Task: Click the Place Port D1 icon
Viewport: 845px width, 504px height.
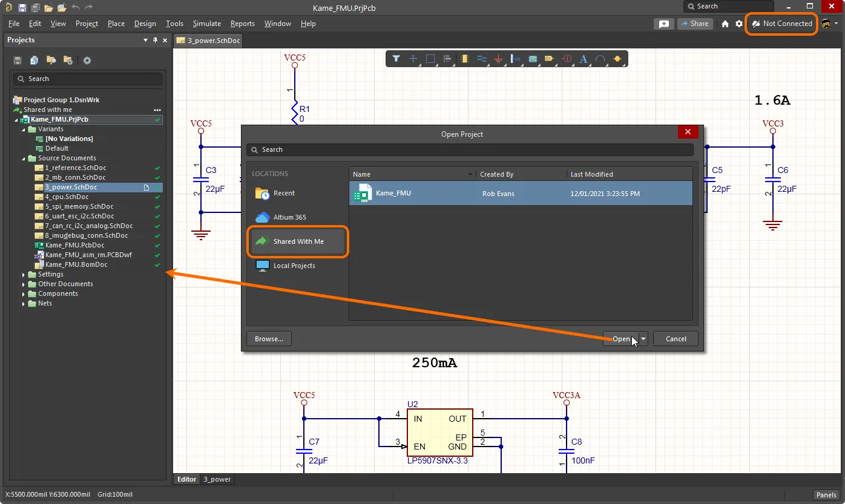Action: [x=549, y=59]
